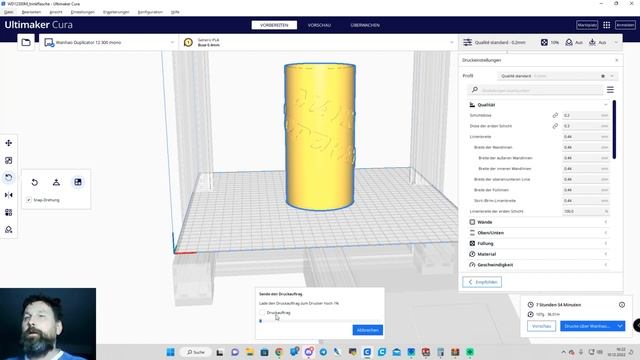Image resolution: width=640 pixels, height=360 pixels.
Task: Click the printer monitor icon
Action: pos(49,42)
